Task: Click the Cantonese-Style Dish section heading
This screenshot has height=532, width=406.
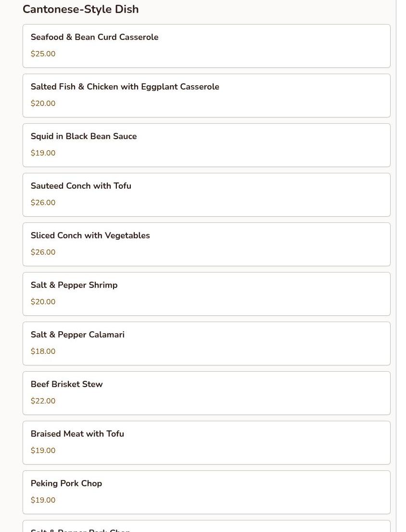Action: click(x=81, y=9)
